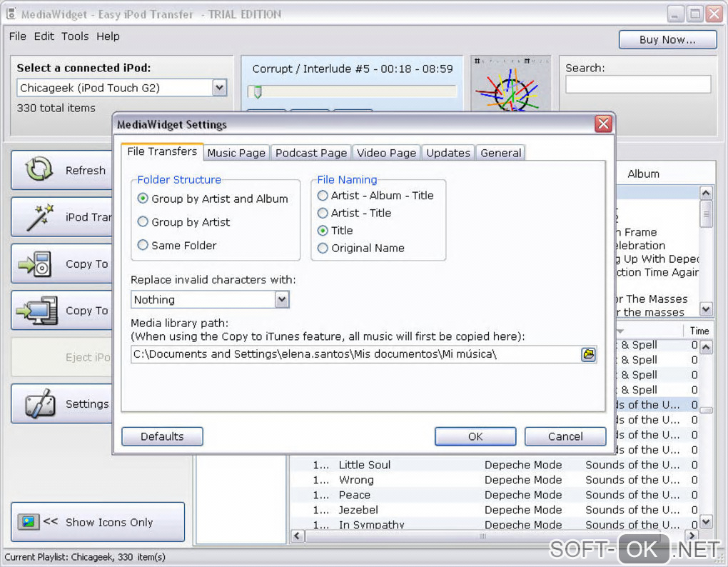Click the MediaWidget app icon in title bar
This screenshot has height=567, width=728.
11,14
